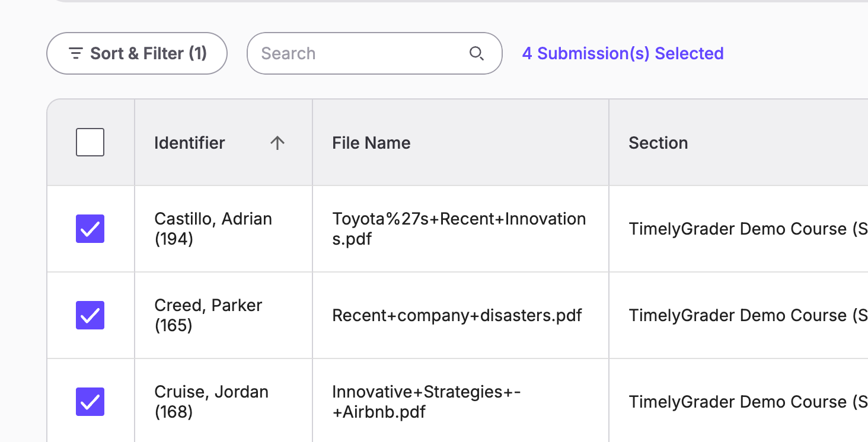Untick the Cruise, Jordan row checkbox
The image size is (868, 442).
tap(90, 402)
